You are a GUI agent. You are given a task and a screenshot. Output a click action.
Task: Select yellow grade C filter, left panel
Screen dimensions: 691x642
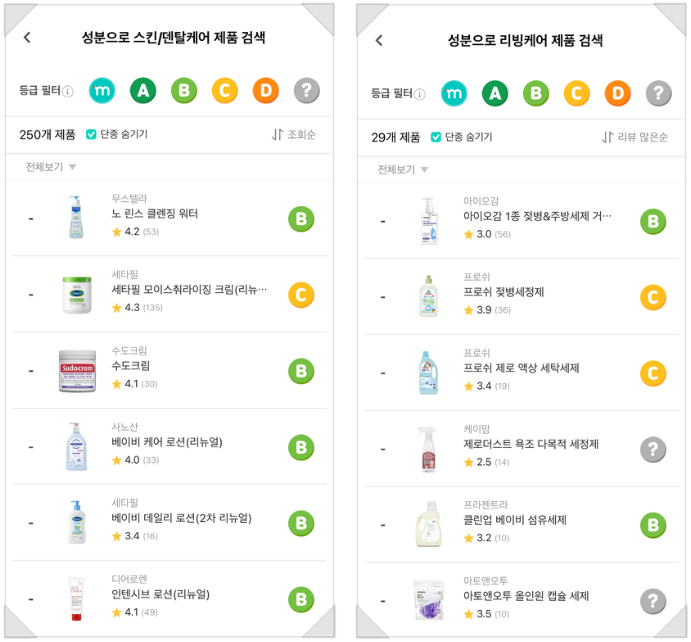[x=224, y=91]
